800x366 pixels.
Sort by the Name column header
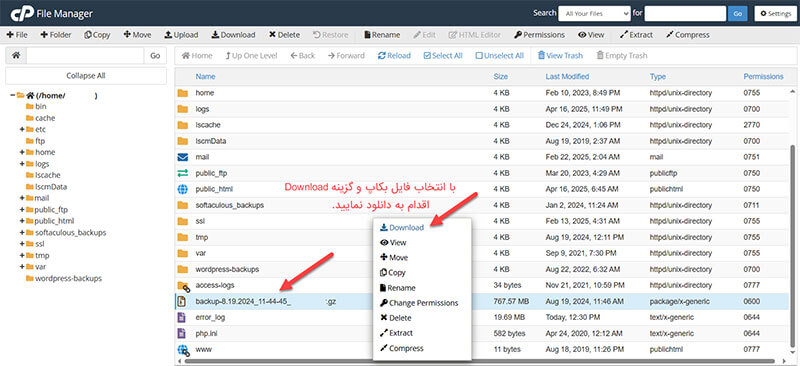[x=205, y=77]
